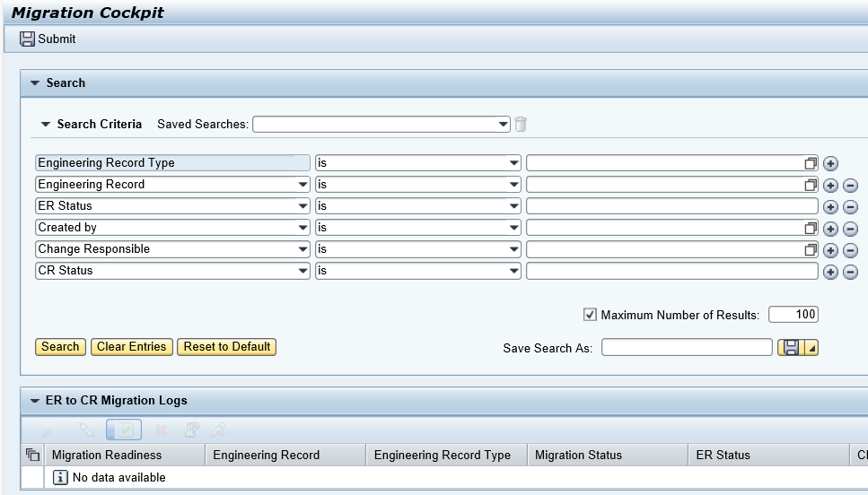Sort by the Migration Status column header

point(578,456)
